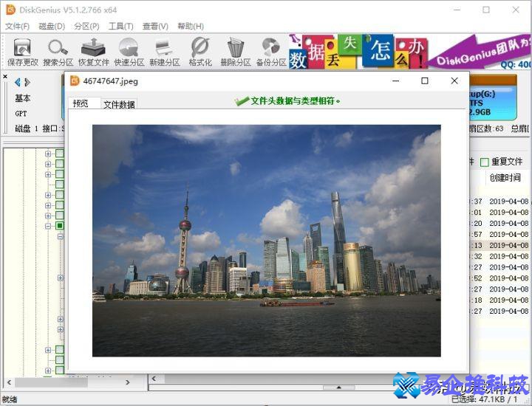Open the 备份分区 backup partition tool

pyautogui.click(x=270, y=52)
